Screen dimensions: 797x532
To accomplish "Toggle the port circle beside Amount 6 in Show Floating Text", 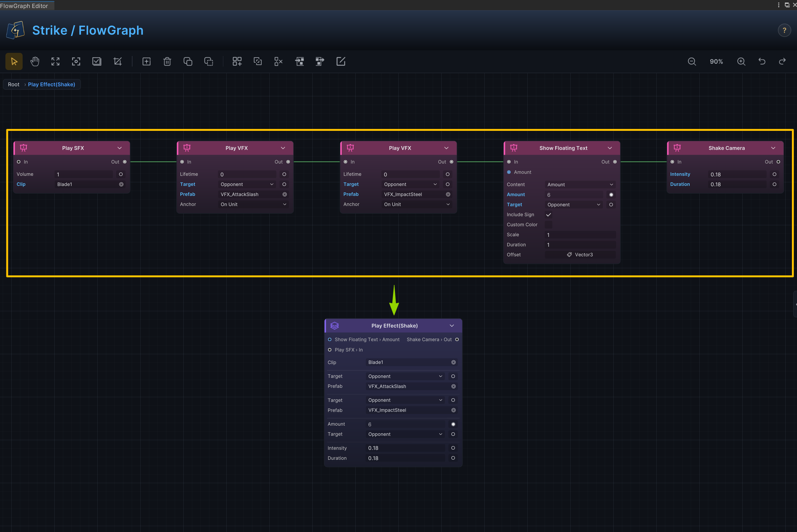I will [x=611, y=195].
